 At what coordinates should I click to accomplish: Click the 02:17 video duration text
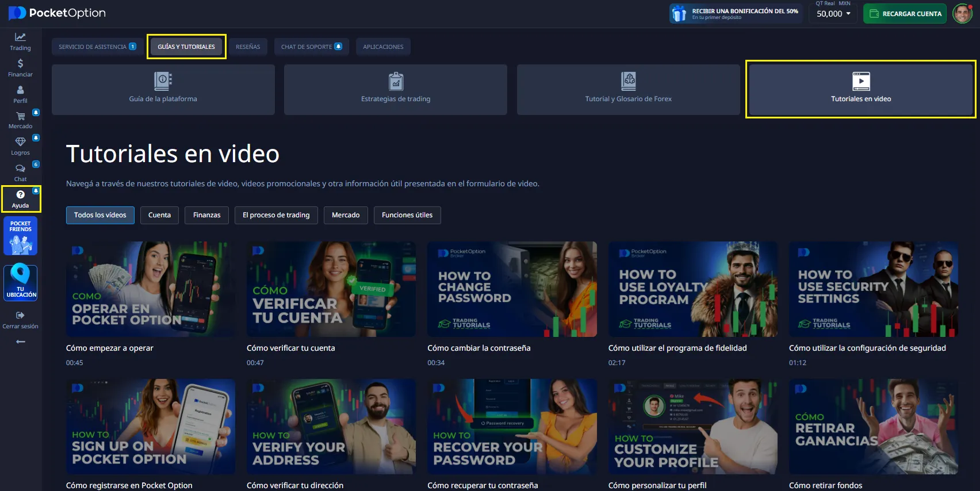[617, 363]
